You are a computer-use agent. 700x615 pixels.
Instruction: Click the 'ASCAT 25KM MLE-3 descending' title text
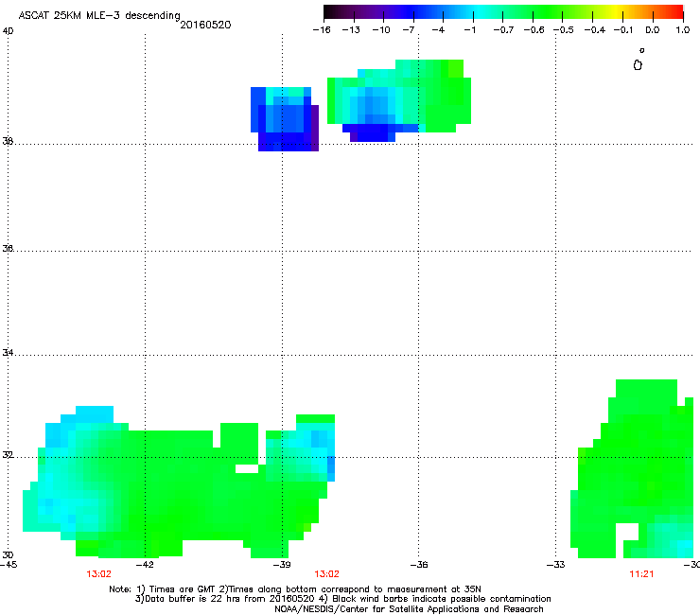click(x=99, y=16)
